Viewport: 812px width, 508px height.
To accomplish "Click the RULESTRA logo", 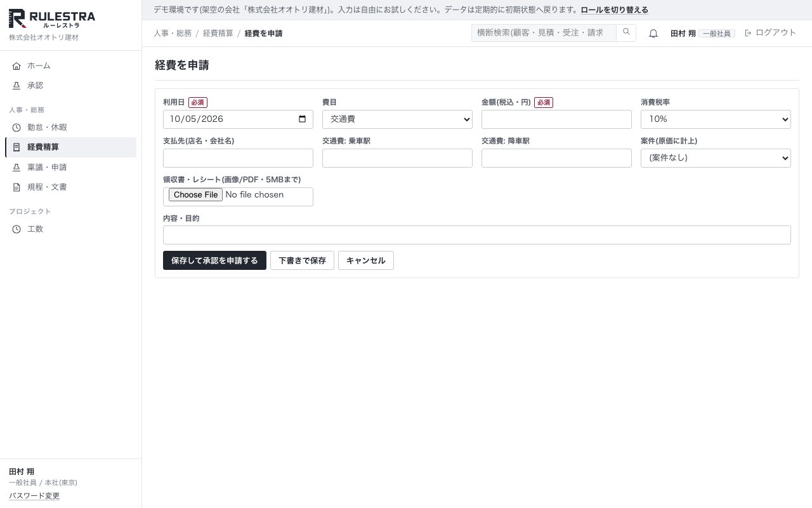I will coord(52,19).
